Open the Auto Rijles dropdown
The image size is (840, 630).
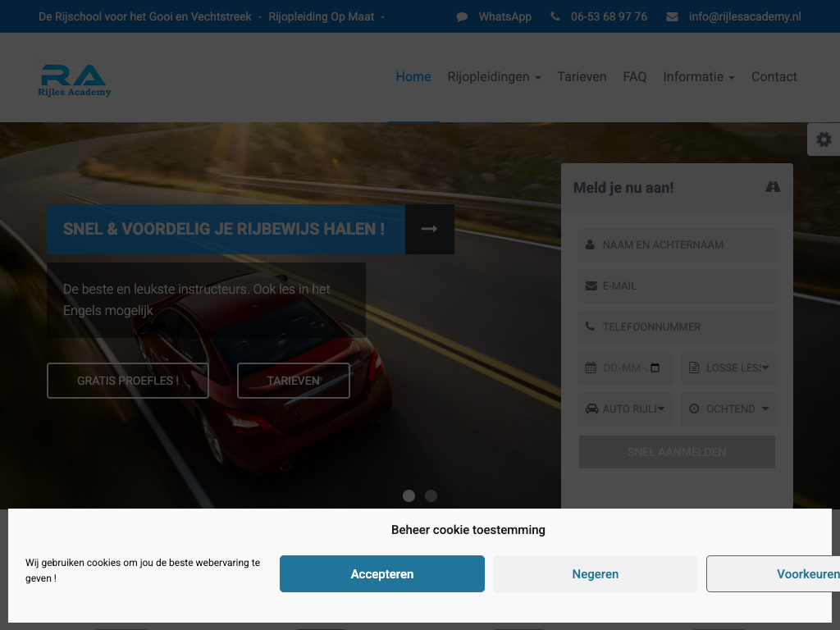[x=624, y=409]
